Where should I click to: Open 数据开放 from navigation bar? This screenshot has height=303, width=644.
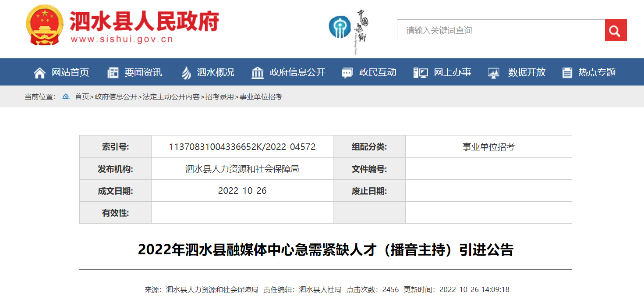tap(527, 72)
